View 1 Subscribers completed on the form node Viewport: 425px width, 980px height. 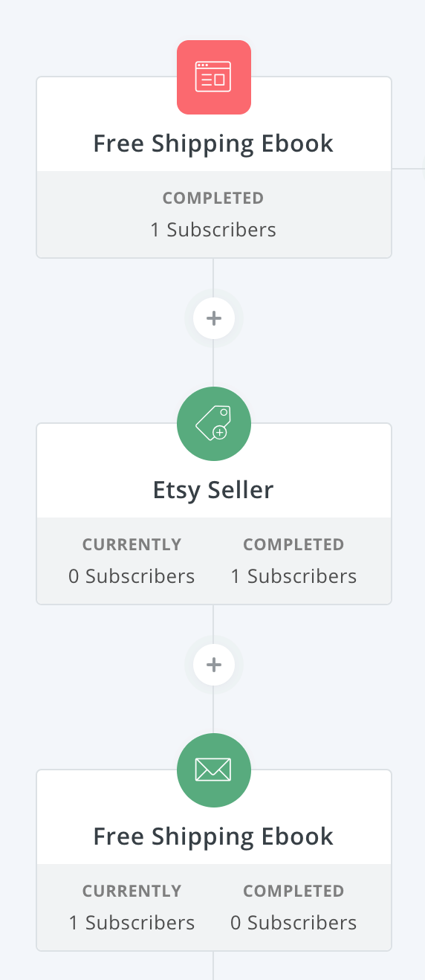[213, 230]
